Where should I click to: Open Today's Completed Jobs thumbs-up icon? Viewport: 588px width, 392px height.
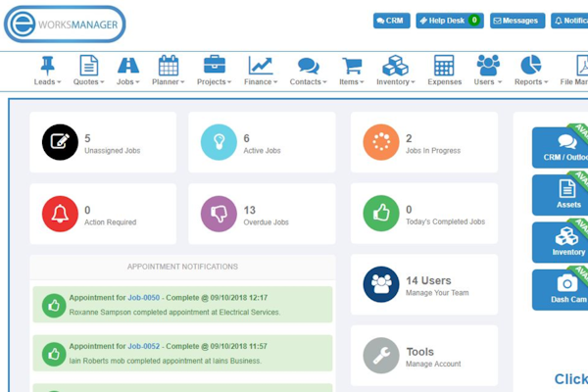click(x=381, y=214)
